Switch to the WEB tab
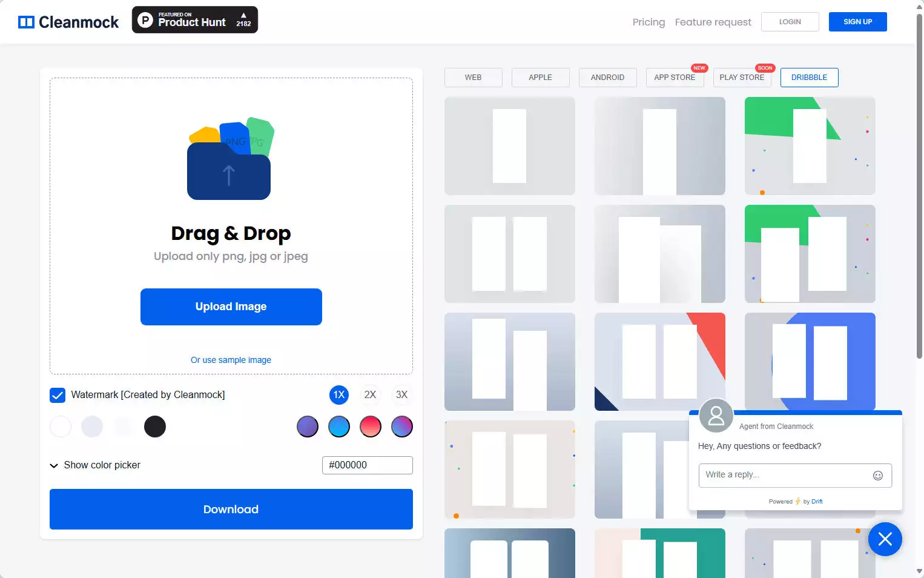Image resolution: width=924 pixels, height=578 pixels. pos(474,78)
